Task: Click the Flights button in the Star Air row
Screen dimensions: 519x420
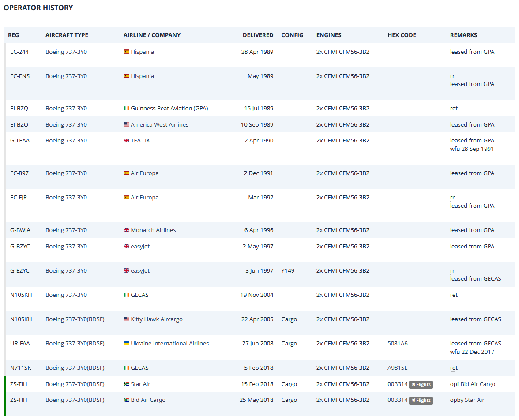Action: point(421,384)
